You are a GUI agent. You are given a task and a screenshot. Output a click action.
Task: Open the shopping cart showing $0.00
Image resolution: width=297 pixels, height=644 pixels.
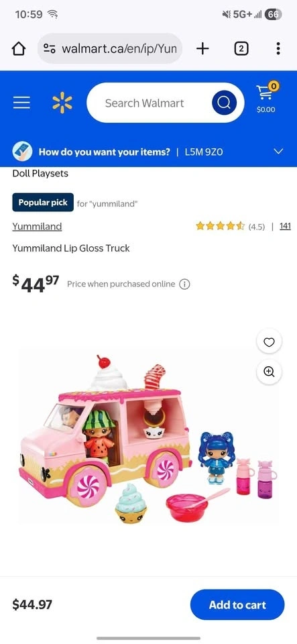coord(265,98)
